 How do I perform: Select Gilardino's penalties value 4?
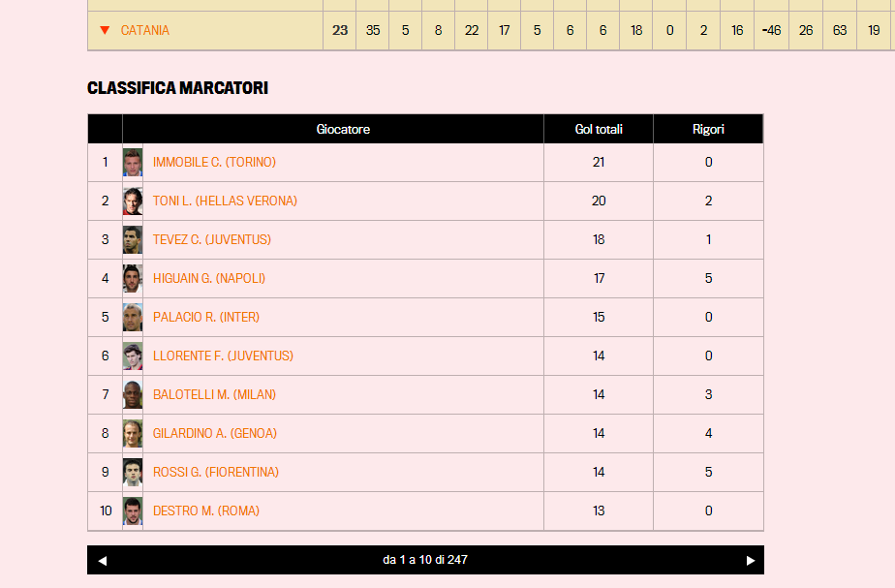click(708, 434)
